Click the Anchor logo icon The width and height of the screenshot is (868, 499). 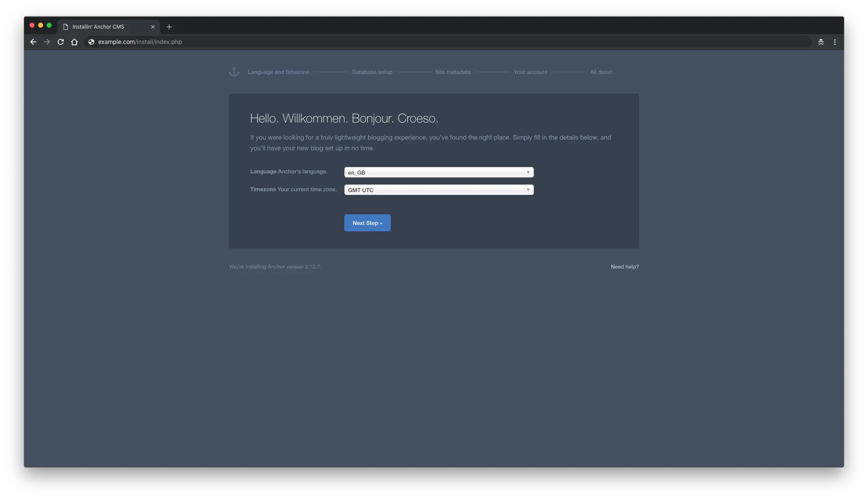[x=234, y=72]
